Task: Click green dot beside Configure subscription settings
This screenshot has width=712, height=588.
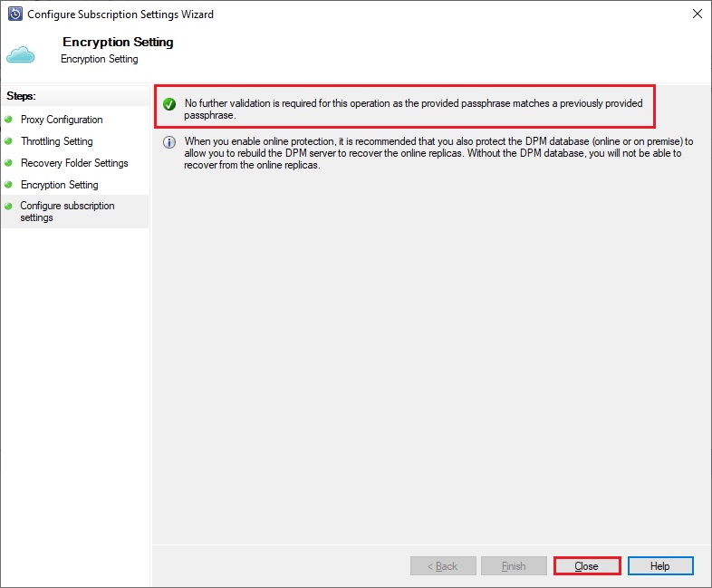Action: pos(8,207)
